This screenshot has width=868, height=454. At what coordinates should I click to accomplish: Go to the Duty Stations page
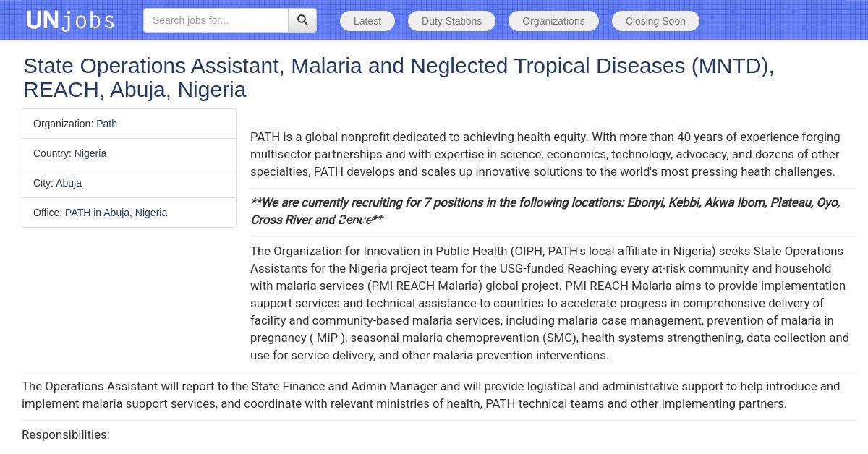point(451,21)
